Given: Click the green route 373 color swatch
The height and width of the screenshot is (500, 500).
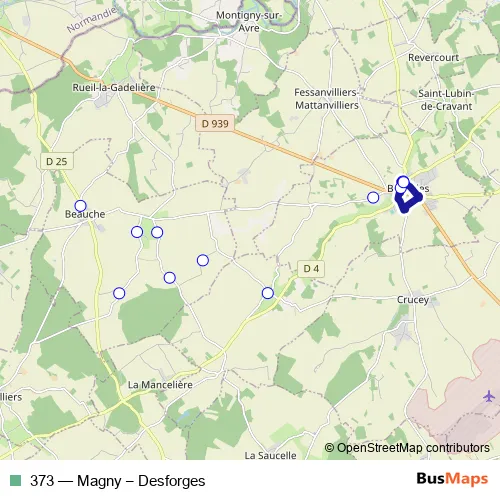Looking at the screenshot, I should point(15,480).
